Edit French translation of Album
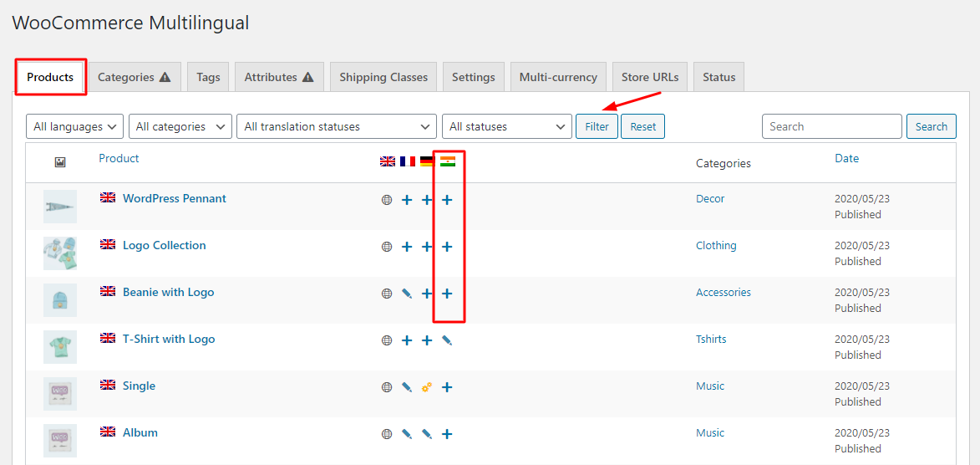The width and height of the screenshot is (980, 465). 407,434
